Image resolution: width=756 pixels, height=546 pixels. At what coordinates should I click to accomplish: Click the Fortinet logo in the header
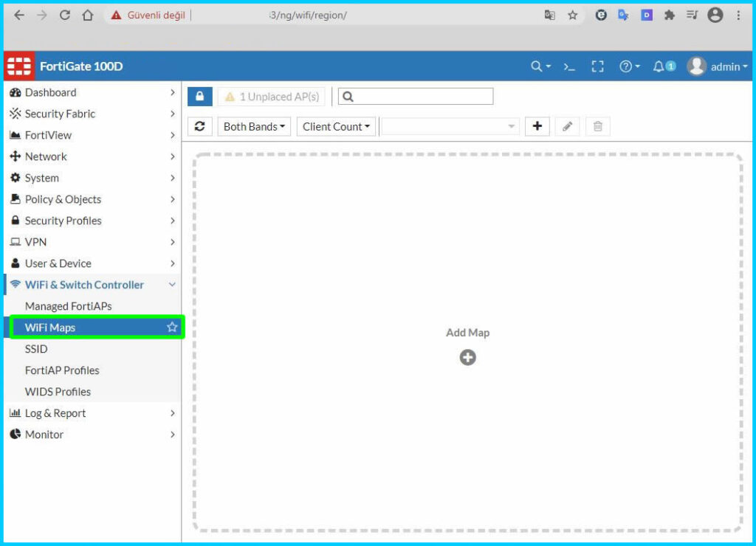click(19, 66)
